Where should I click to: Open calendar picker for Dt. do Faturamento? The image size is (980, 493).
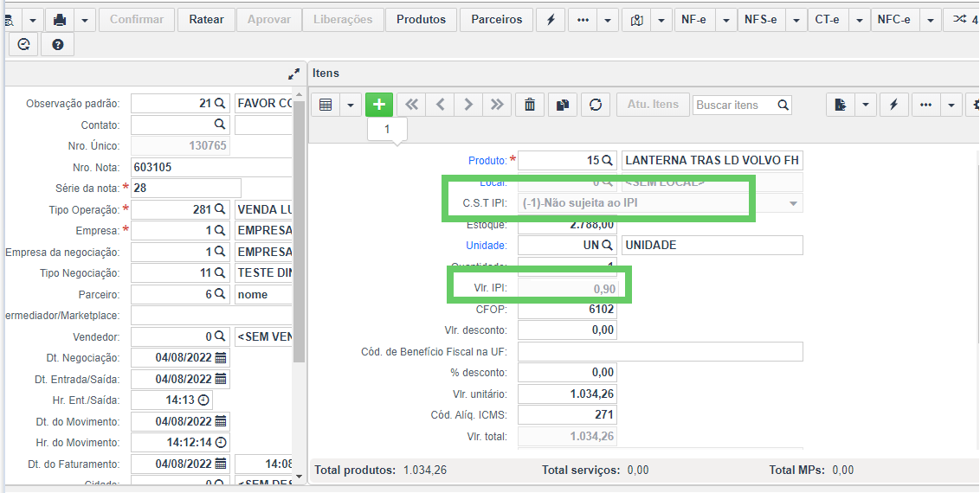tap(221, 464)
